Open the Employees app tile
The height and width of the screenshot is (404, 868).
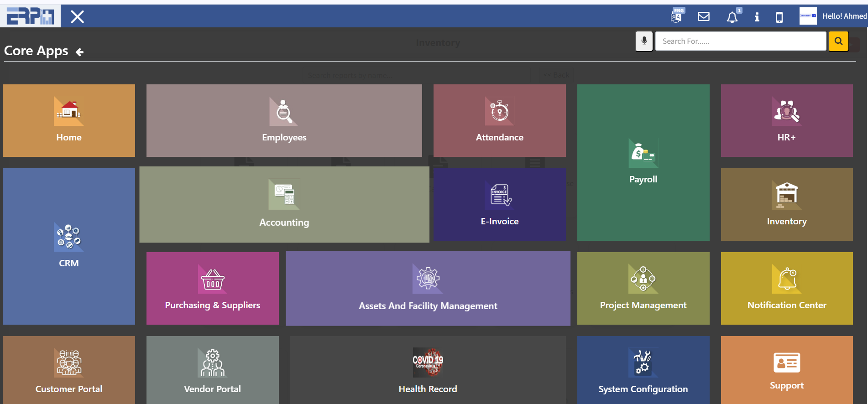point(284,121)
